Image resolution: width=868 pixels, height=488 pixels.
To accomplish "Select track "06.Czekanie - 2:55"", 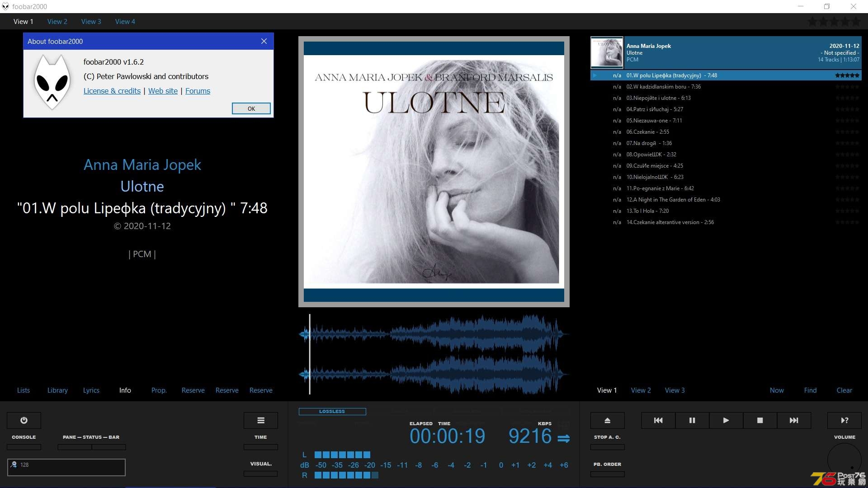I will tap(726, 132).
